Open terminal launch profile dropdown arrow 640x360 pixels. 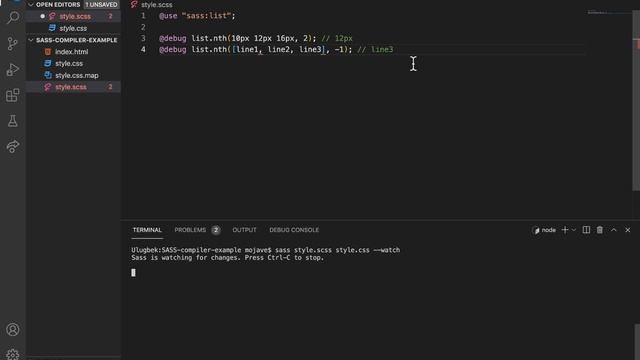tap(574, 230)
